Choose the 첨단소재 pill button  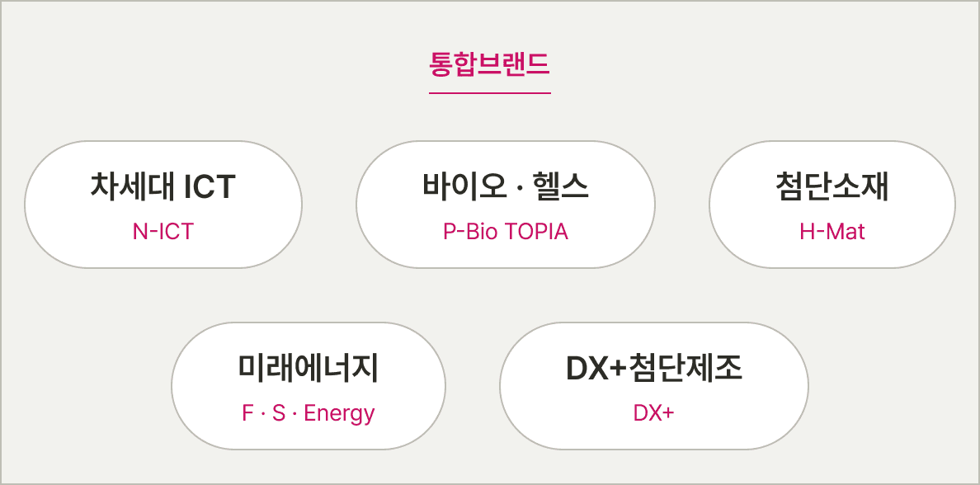[x=832, y=205]
